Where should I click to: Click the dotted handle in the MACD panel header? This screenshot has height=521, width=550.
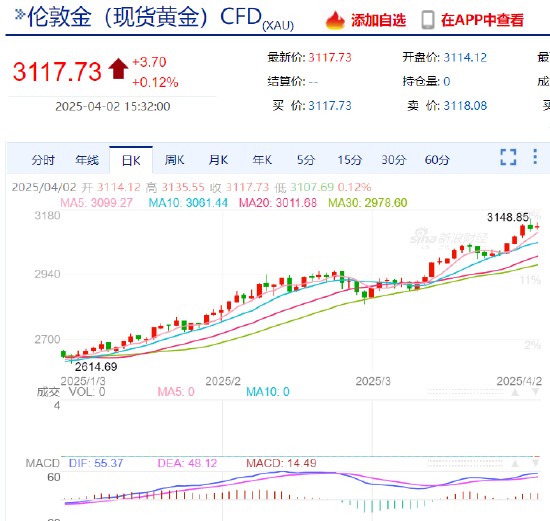coord(465,463)
